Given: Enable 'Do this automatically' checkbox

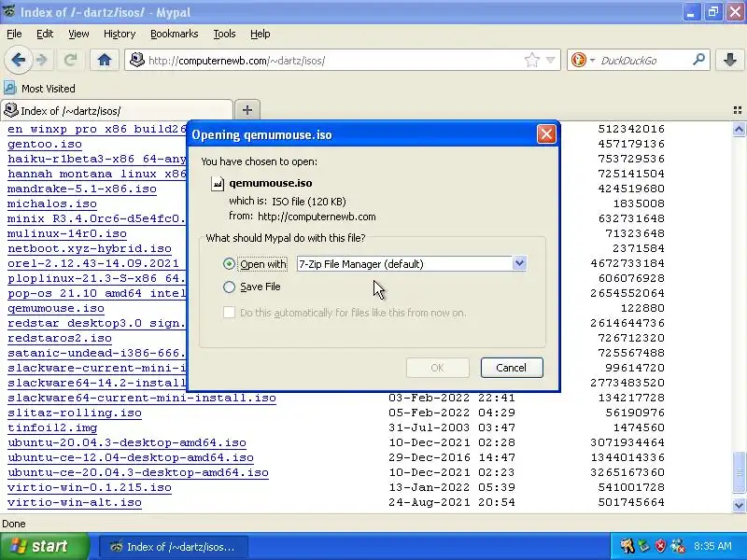Looking at the screenshot, I should pyautogui.click(x=229, y=313).
